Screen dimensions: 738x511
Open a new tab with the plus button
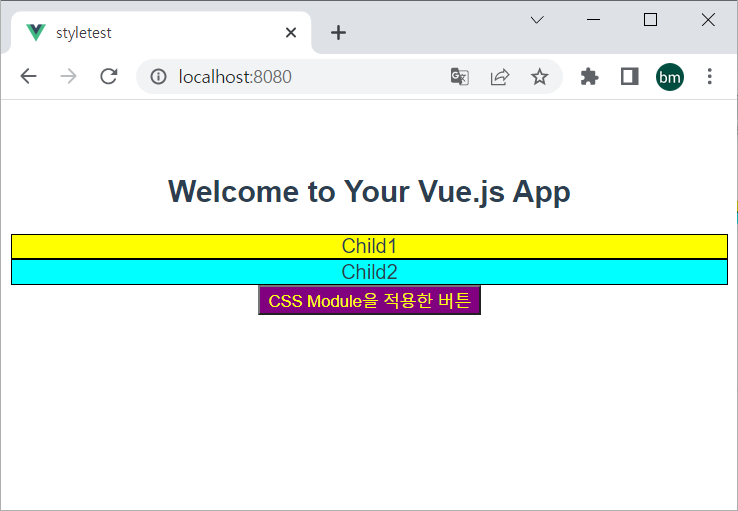[x=338, y=32]
